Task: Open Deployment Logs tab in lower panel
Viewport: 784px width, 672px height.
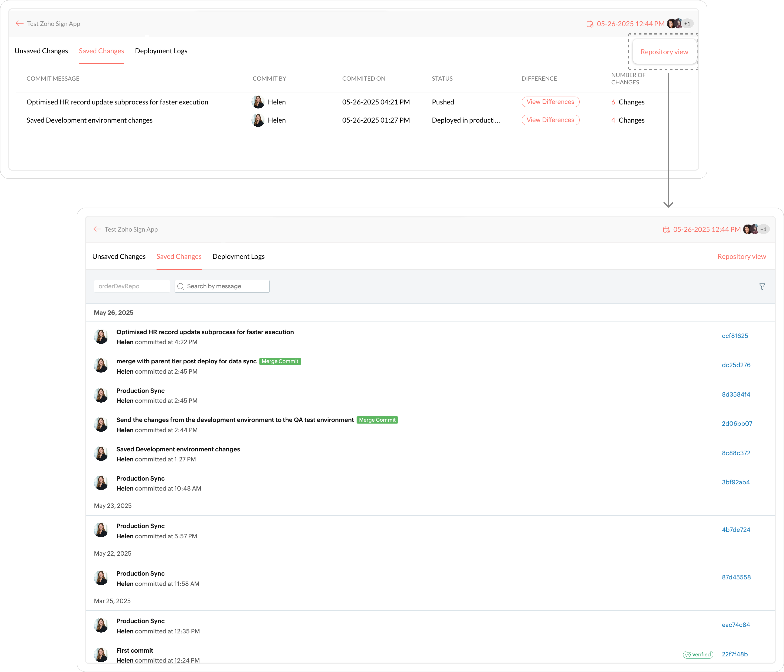Action: pos(238,257)
